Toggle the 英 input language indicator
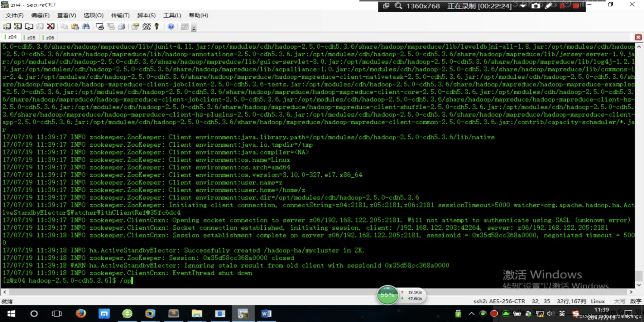This screenshot has height=322, width=644. 562,314
